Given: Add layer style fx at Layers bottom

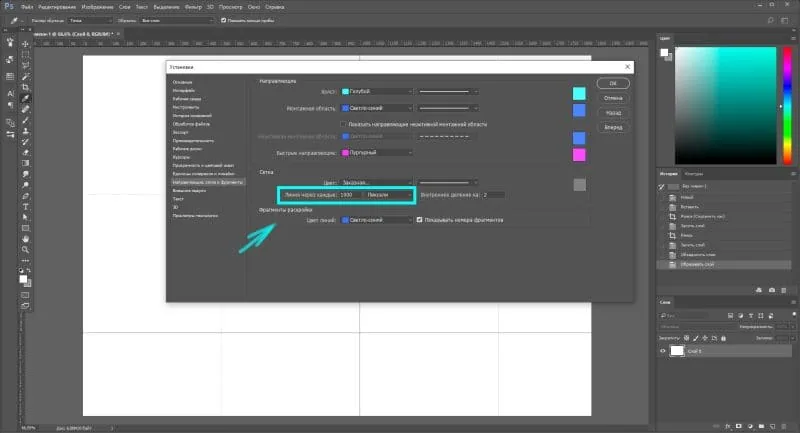Looking at the screenshot, I should coord(728,426).
